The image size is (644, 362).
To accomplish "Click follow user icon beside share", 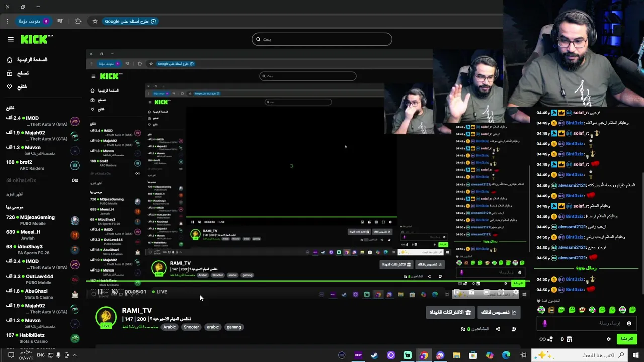I will point(514,329).
